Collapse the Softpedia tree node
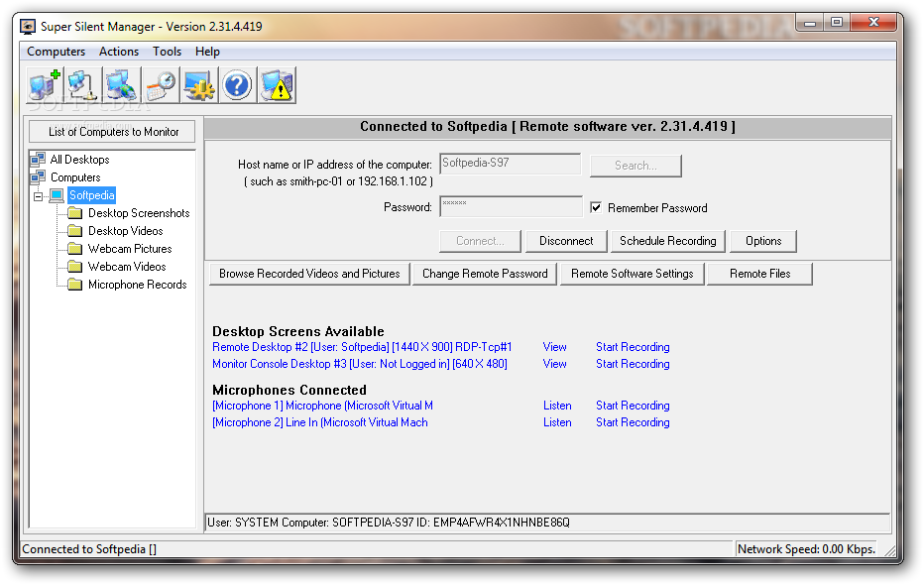This screenshot has height=585, width=924. click(x=39, y=196)
